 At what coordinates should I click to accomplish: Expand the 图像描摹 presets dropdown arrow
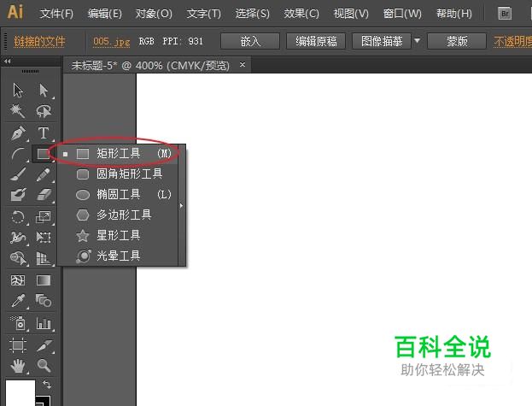(417, 41)
